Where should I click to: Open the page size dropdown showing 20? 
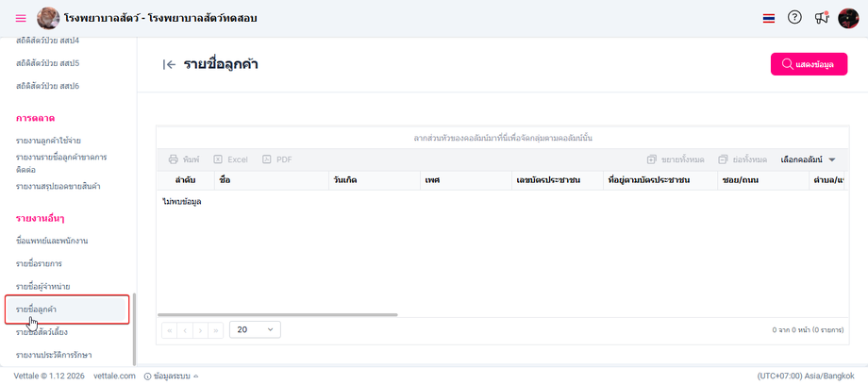[x=255, y=329]
